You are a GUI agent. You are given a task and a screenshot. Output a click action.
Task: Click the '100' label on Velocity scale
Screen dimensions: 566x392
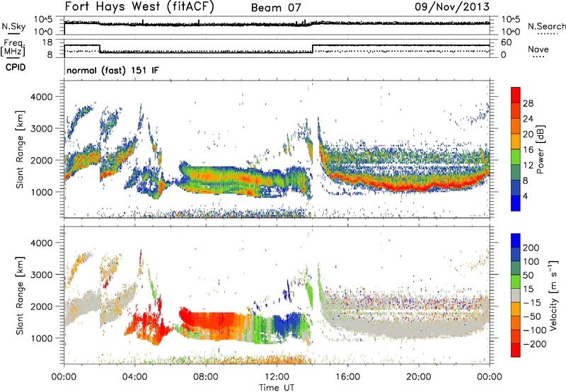click(x=531, y=262)
